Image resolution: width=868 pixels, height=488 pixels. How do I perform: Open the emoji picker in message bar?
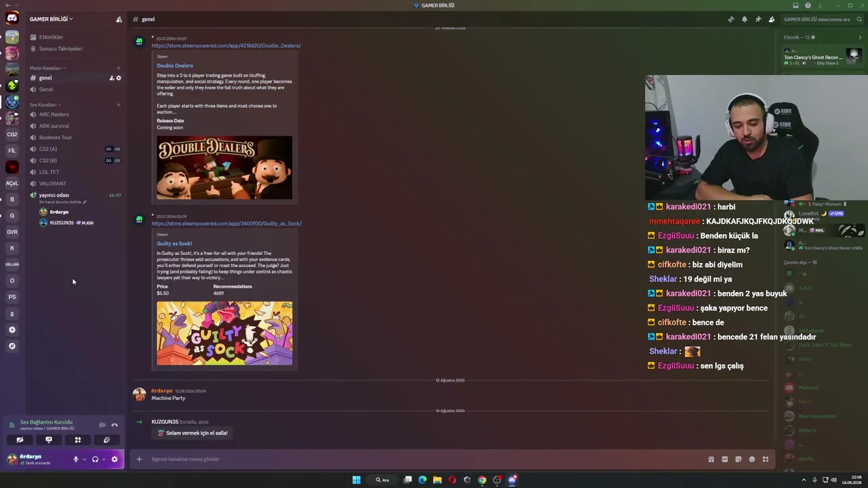[x=751, y=459]
